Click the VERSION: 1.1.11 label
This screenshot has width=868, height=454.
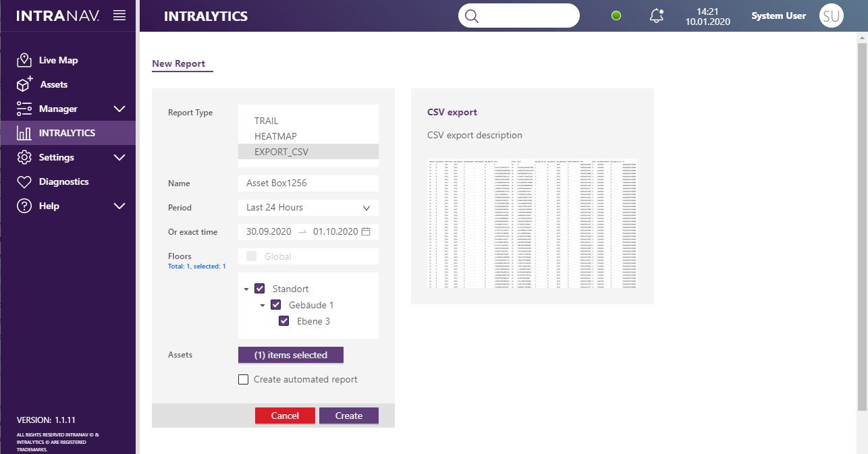[x=46, y=420]
